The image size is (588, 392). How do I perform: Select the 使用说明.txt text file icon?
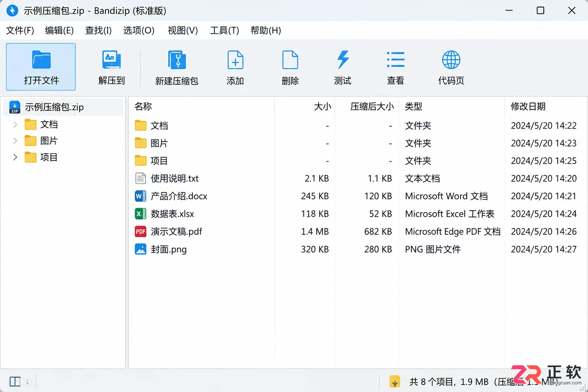pyautogui.click(x=140, y=178)
